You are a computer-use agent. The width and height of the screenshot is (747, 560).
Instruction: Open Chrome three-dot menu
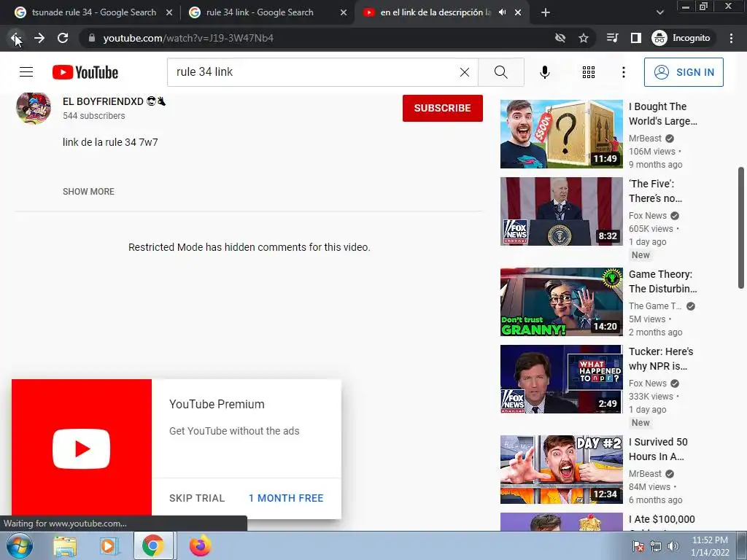[x=731, y=38]
